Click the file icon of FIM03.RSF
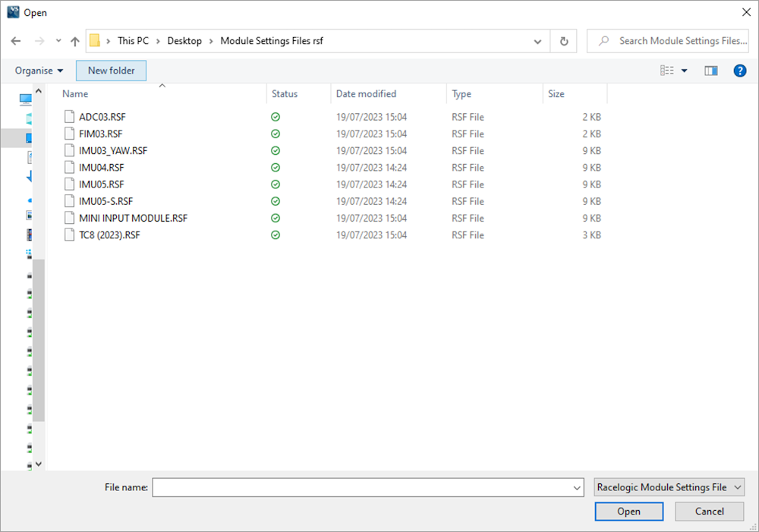 pos(70,134)
